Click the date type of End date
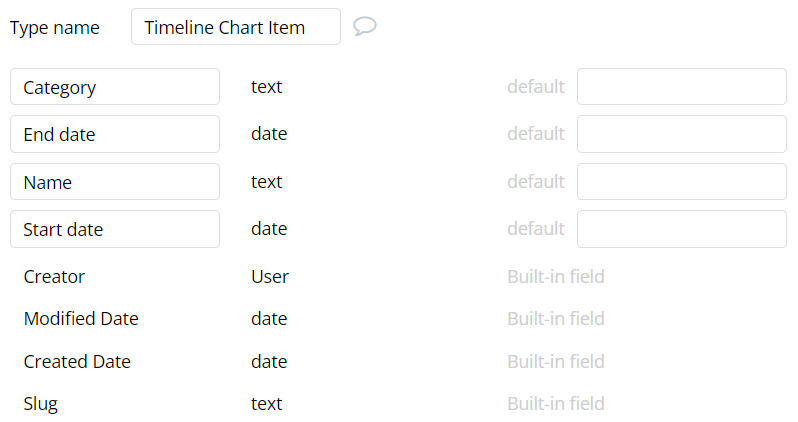 pos(269,134)
